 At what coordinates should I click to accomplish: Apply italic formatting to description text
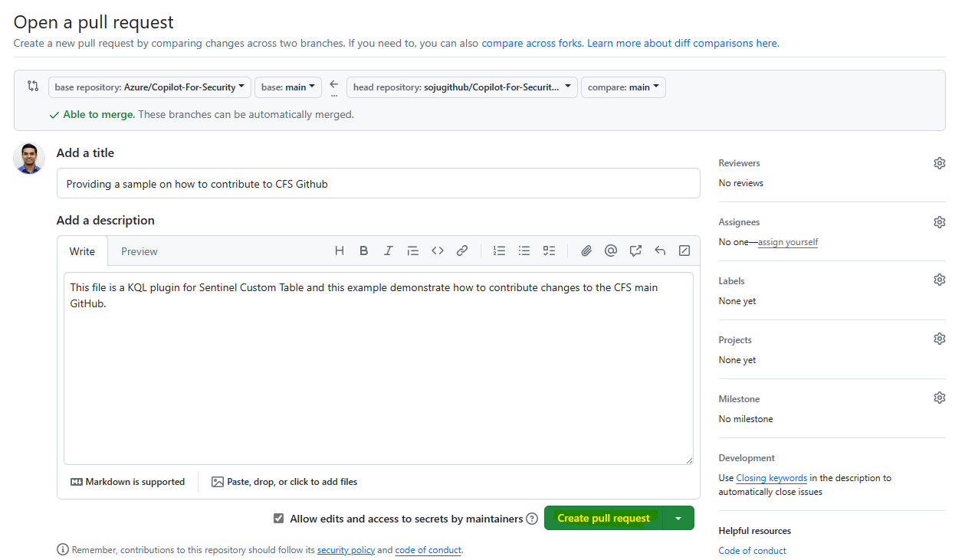click(x=389, y=251)
